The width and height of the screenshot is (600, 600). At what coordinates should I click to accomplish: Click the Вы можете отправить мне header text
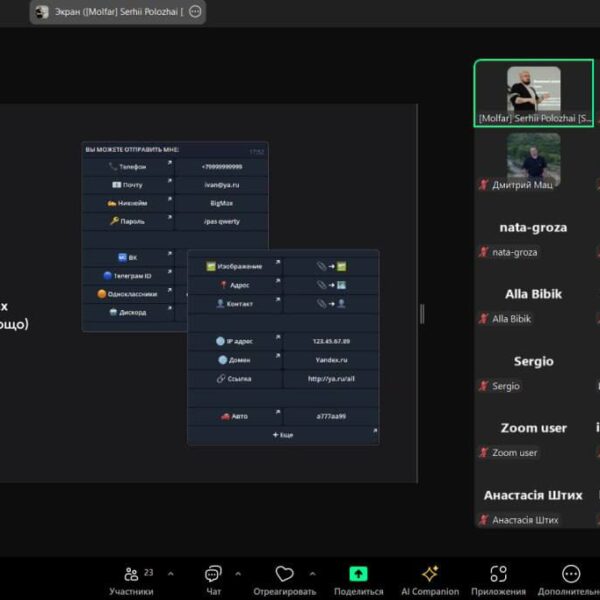(x=132, y=149)
